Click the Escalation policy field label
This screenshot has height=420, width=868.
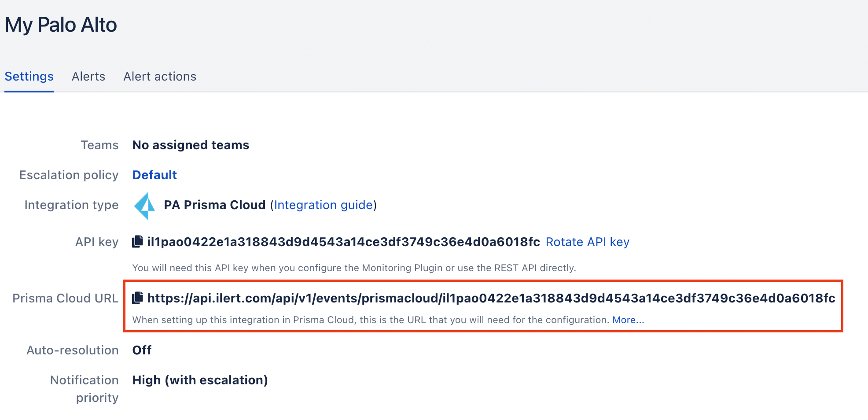click(69, 175)
